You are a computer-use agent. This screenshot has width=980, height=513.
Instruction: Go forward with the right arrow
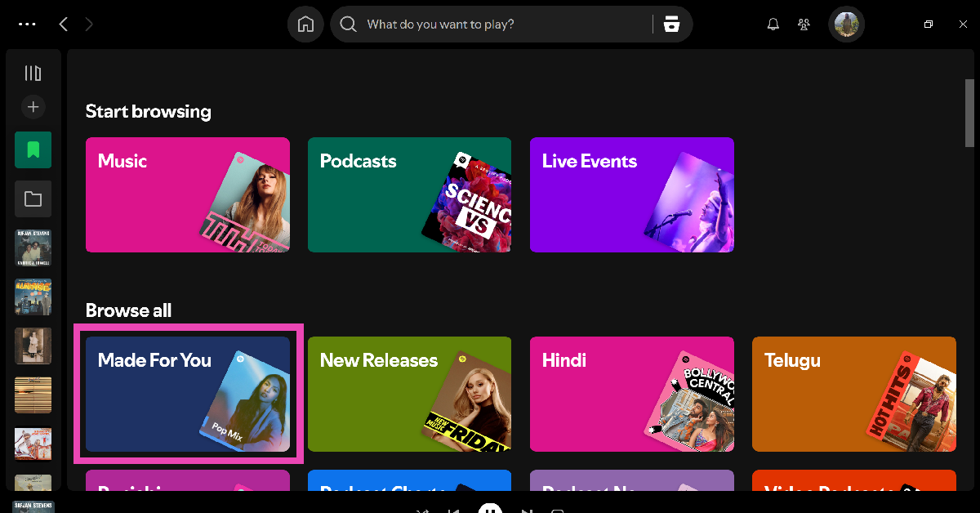[x=89, y=25]
